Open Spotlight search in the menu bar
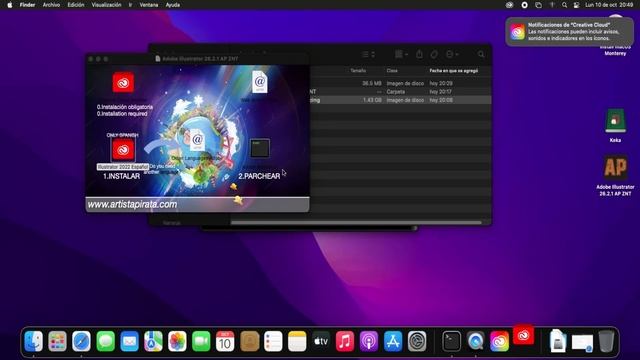Image resolution: width=640 pixels, height=360 pixels. 564,5
